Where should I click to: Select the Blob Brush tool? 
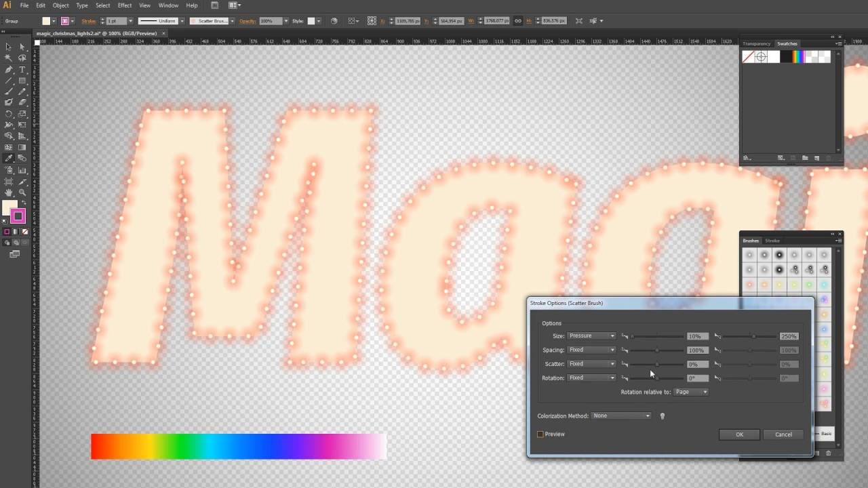pos(8,102)
